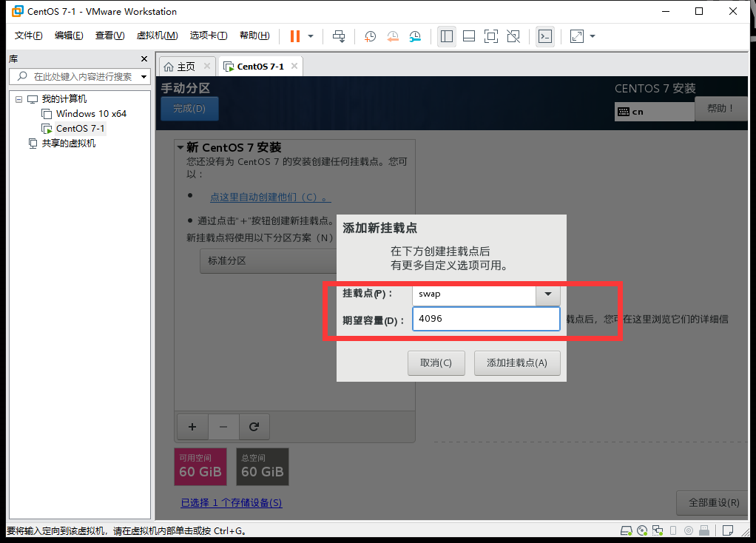Close the 主页 tab

point(207,66)
